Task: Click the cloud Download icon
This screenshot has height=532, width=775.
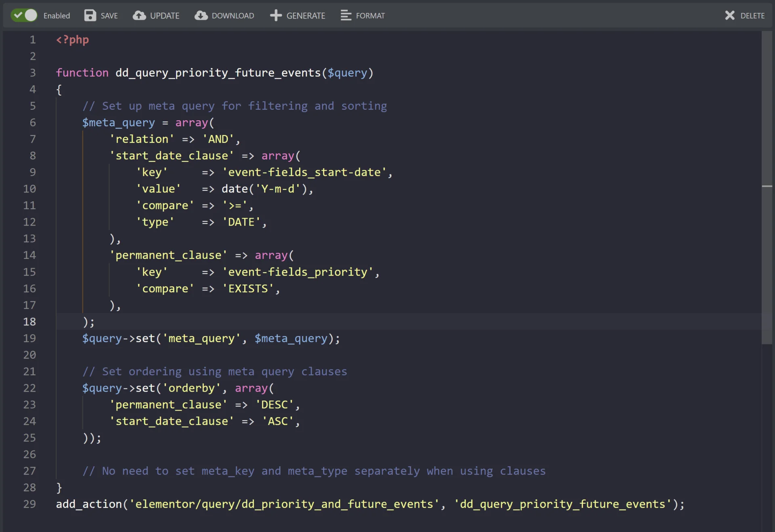Action: tap(201, 15)
